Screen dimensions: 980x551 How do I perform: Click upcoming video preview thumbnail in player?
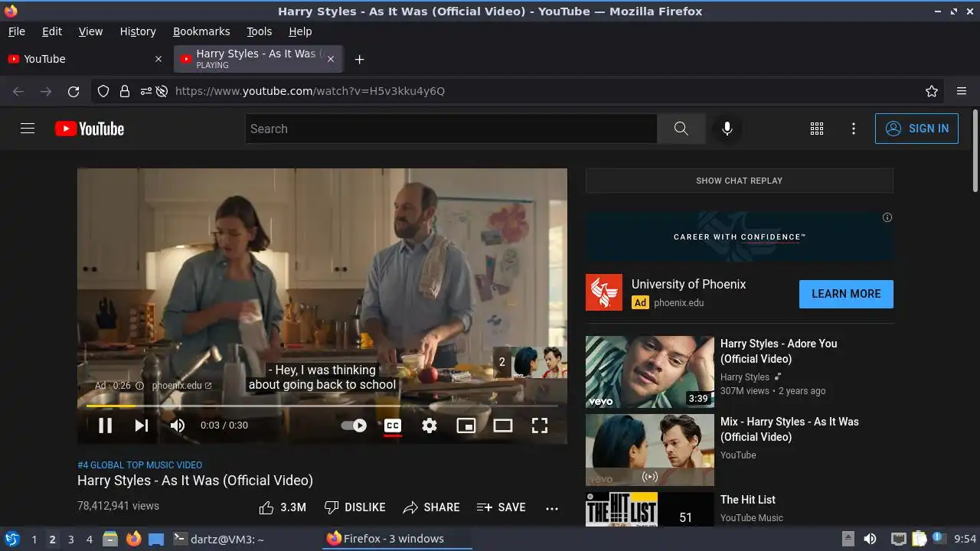[540, 363]
